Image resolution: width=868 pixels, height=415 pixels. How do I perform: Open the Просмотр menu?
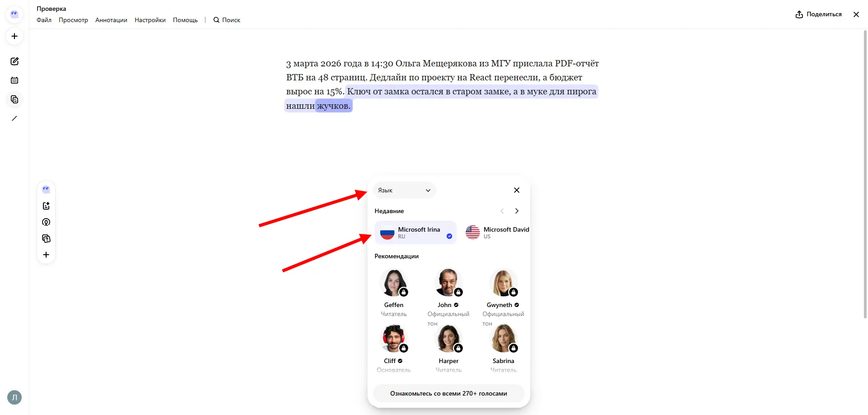73,20
